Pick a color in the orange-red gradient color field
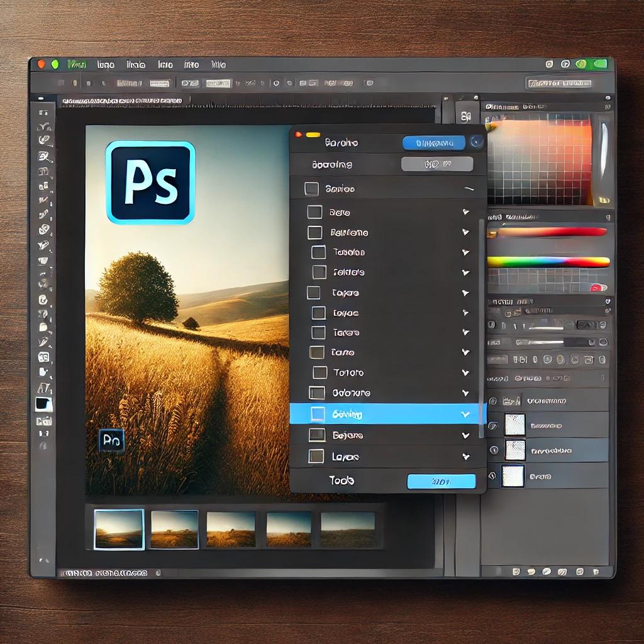The width and height of the screenshot is (644, 644). point(539,160)
